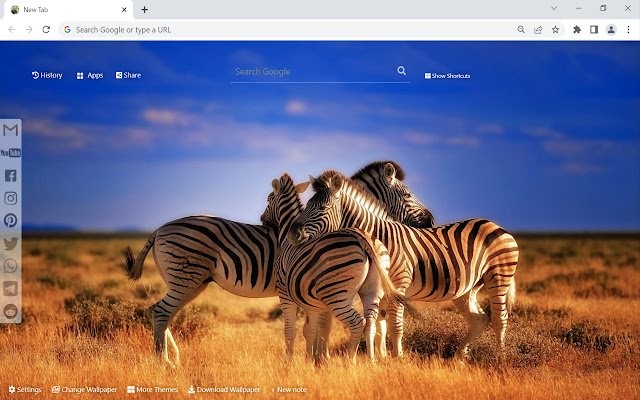The width and height of the screenshot is (640, 400).
Task: Click the Share link
Action: click(x=129, y=75)
